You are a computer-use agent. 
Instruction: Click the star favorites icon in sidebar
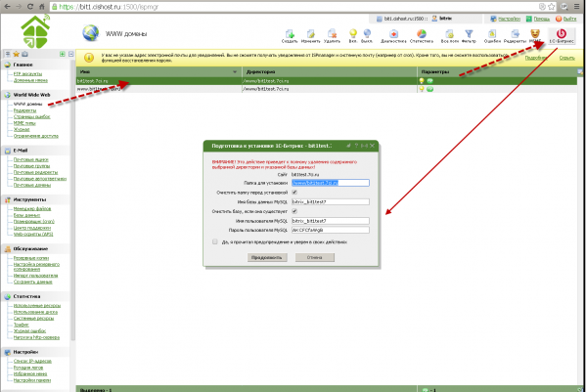[x=16, y=54]
